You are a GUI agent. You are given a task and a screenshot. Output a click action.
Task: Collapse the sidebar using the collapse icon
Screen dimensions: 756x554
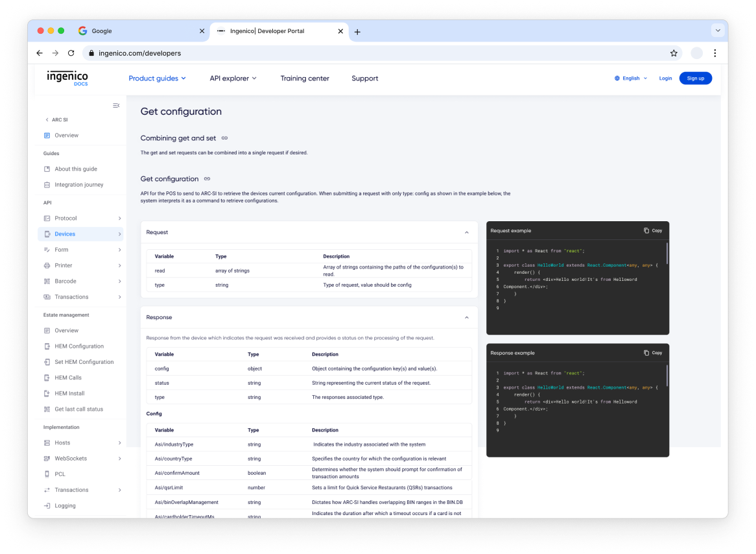pos(116,105)
